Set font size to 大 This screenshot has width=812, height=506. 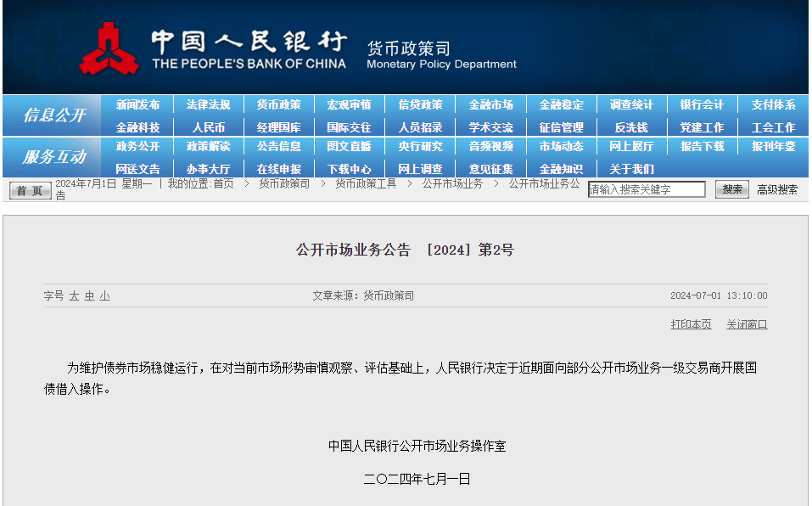(x=74, y=295)
